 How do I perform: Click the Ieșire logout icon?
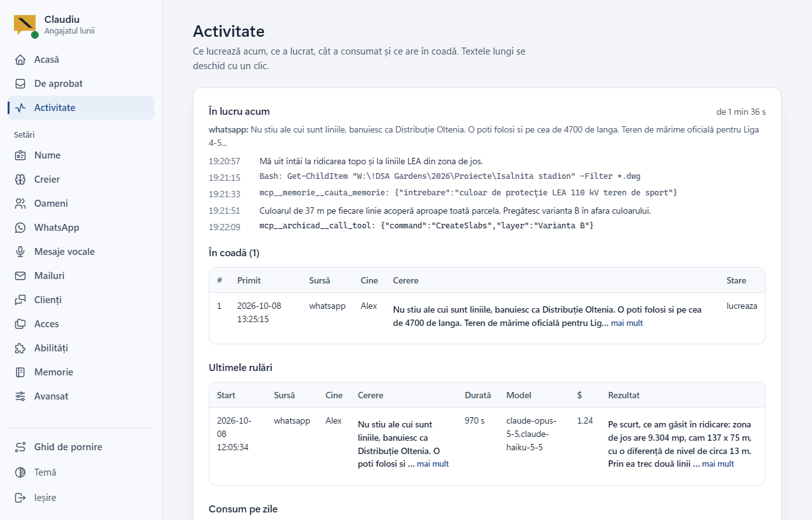tap(21, 498)
